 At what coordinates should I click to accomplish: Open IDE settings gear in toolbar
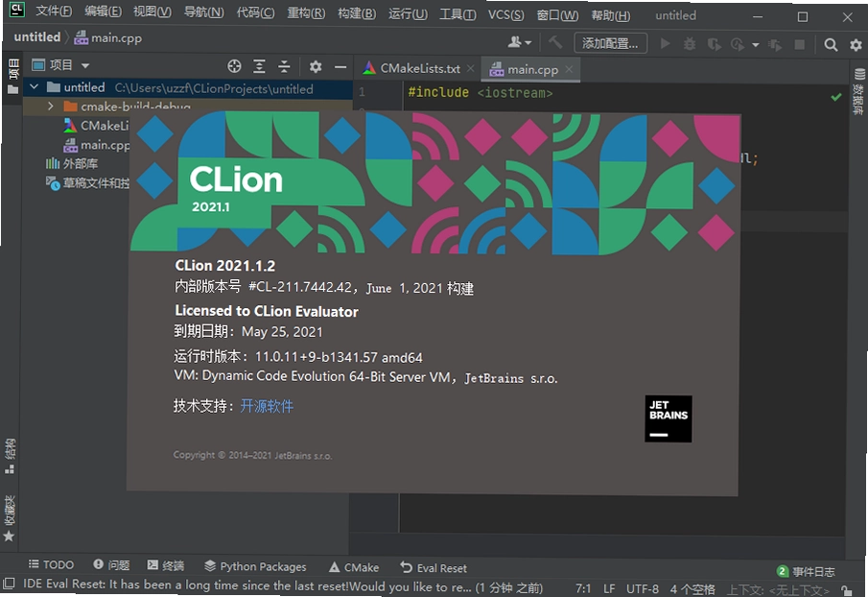[x=856, y=45]
